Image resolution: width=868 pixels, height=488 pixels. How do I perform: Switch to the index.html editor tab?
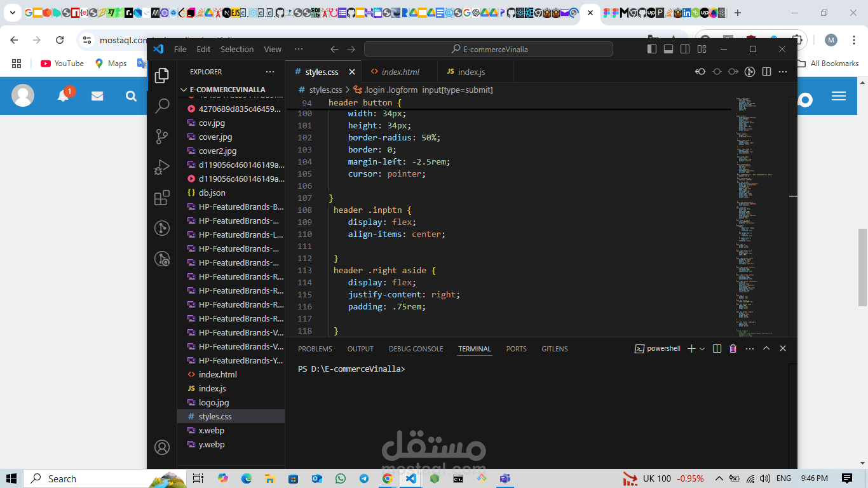coord(400,72)
